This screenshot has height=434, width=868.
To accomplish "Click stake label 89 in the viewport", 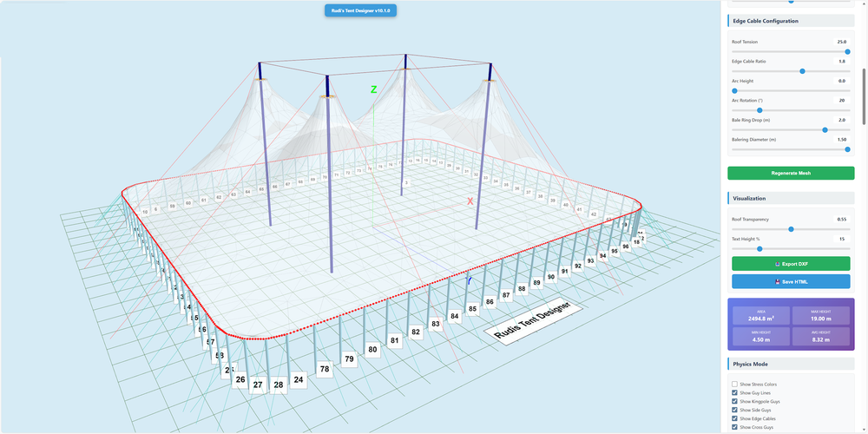I will pyautogui.click(x=536, y=282).
